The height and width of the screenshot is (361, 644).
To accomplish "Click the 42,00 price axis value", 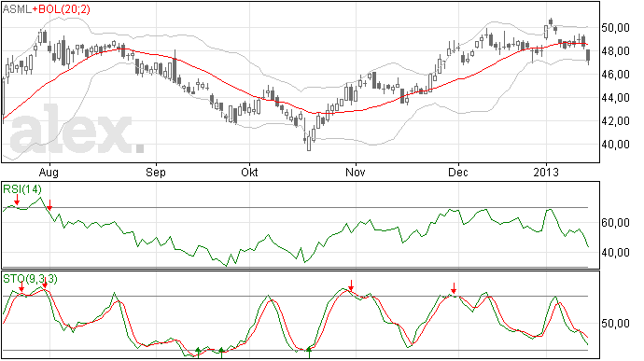I will [615, 121].
